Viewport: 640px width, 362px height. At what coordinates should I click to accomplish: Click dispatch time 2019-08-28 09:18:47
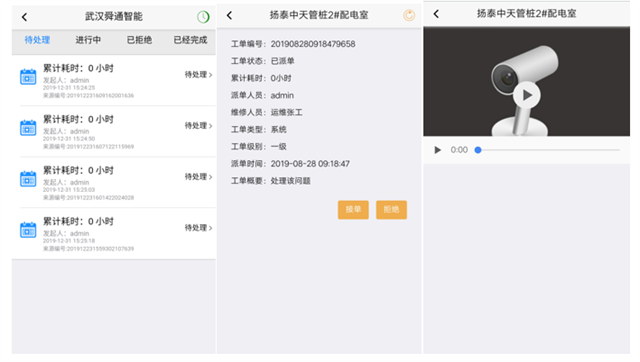tap(310, 164)
